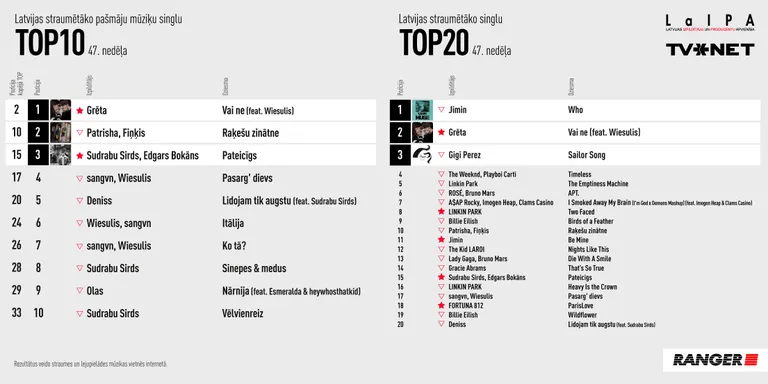The height and width of the screenshot is (384, 768).
Task: Select song title Sailor Song
Action: pyautogui.click(x=586, y=155)
